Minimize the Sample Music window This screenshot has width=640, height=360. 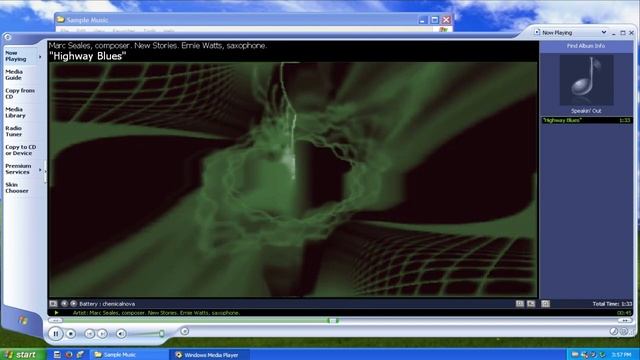pyautogui.click(x=423, y=20)
